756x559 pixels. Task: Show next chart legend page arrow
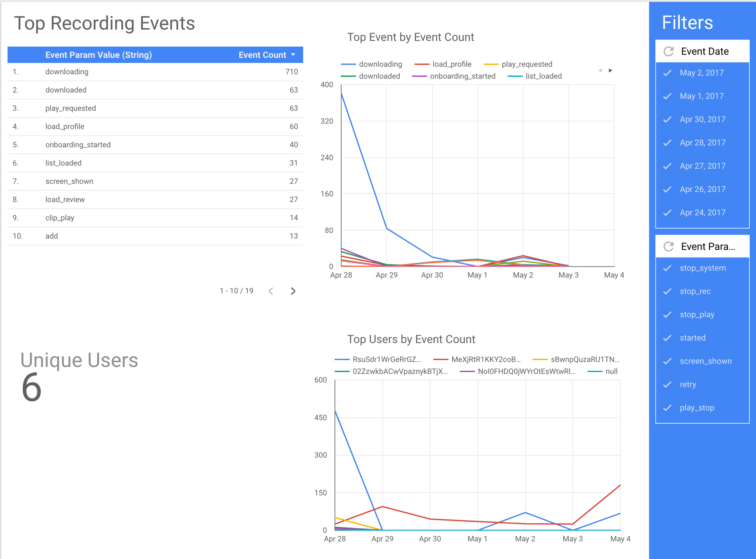click(610, 70)
